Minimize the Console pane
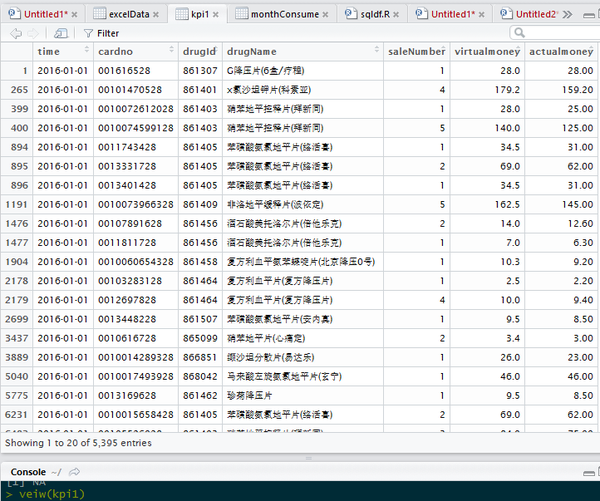Image resolution: width=600 pixels, height=501 pixels. coord(589,473)
